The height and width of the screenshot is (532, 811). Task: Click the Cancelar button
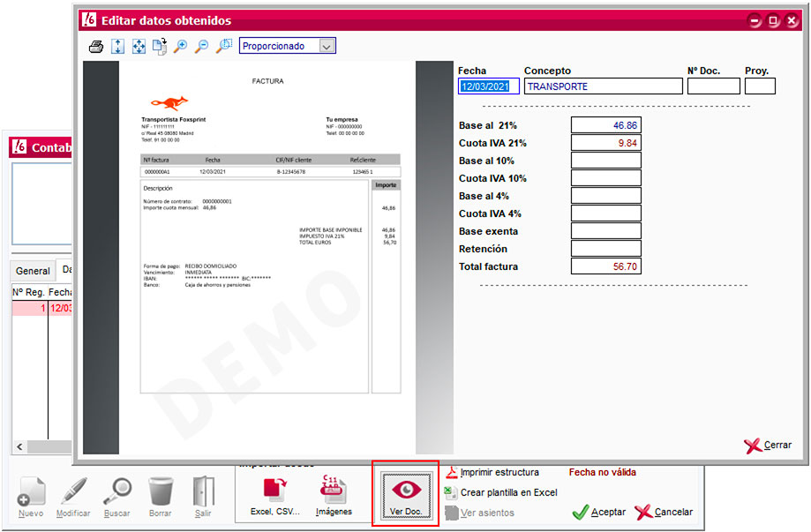[664, 512]
